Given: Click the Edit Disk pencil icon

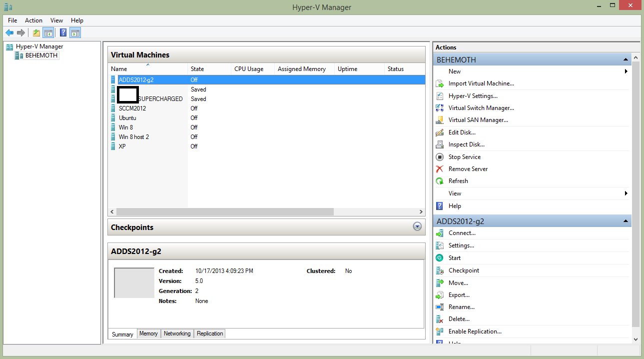Looking at the screenshot, I should pos(440,132).
